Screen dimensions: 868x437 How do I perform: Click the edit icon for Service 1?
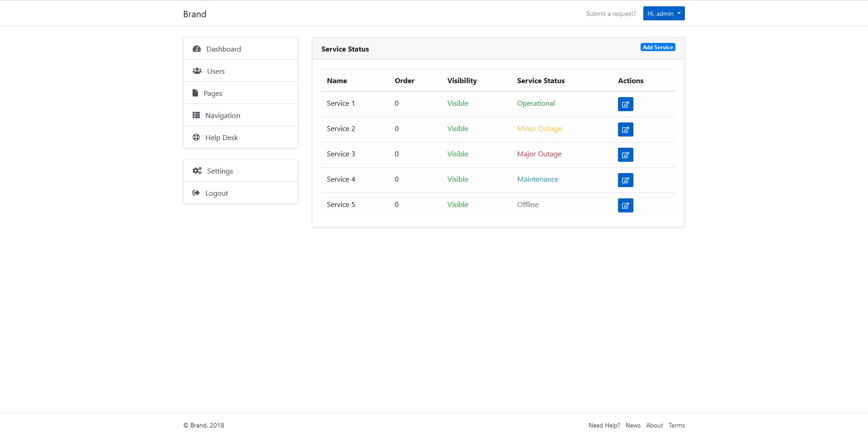click(x=625, y=104)
